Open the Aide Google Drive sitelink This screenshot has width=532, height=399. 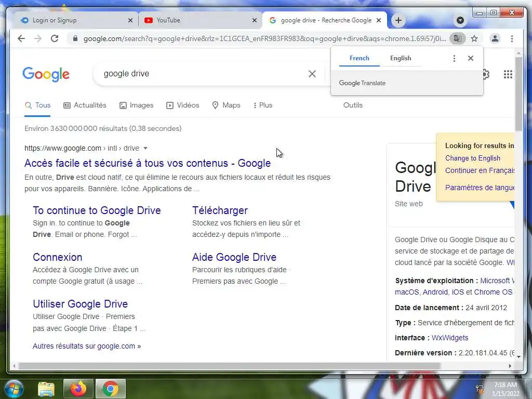coord(234,257)
